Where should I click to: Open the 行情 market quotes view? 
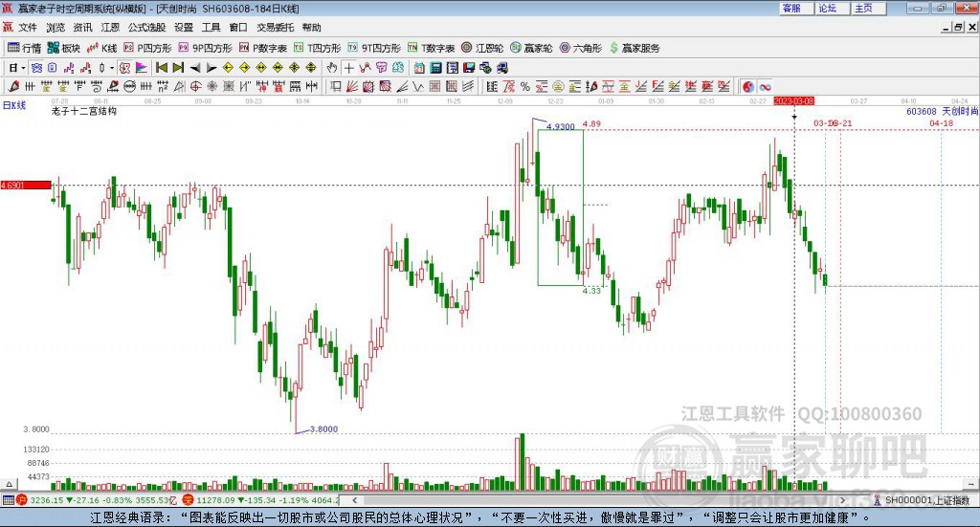24,48
